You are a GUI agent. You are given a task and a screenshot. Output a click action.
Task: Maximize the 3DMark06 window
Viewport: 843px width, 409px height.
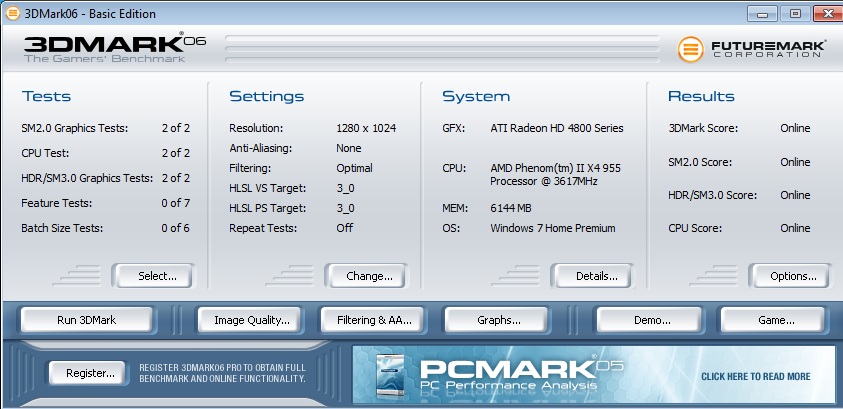[x=795, y=14]
